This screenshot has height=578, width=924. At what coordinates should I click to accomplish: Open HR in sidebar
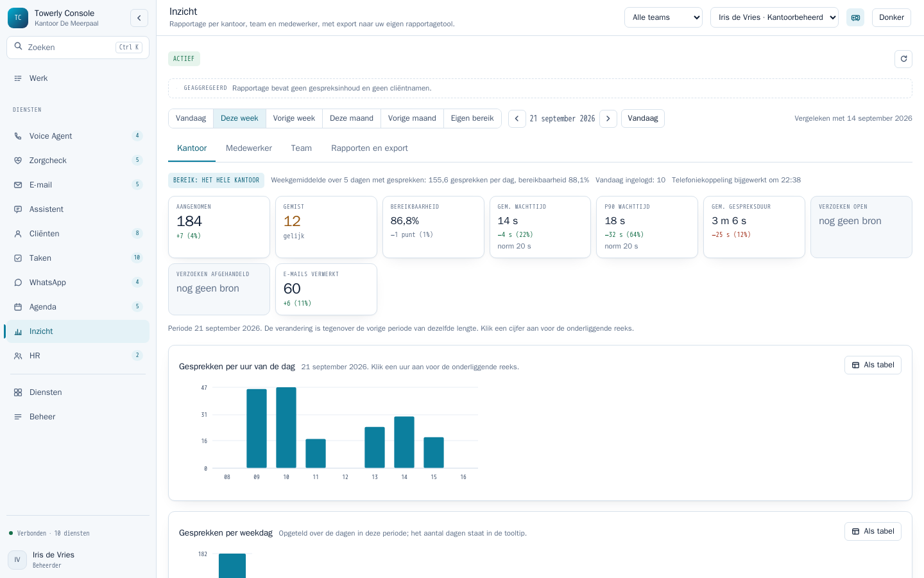pyautogui.click(x=78, y=356)
